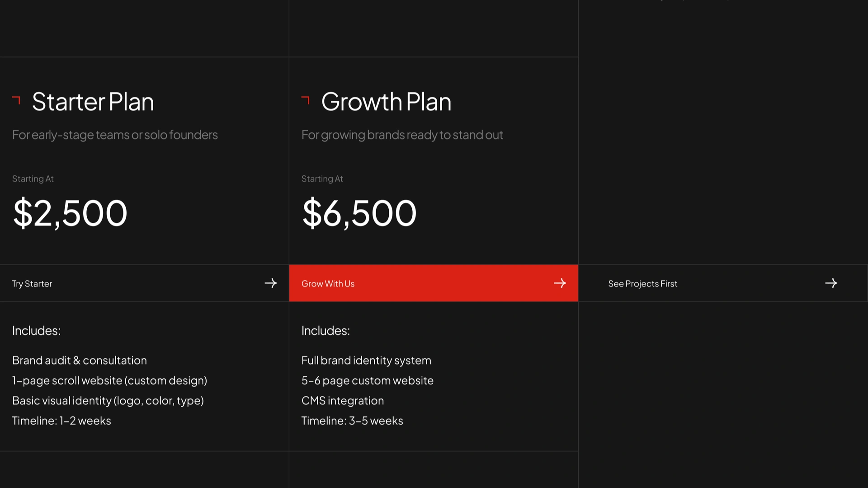Click the arrow icon in Grow With Us
Viewport: 868px width, 488px height.
(560, 283)
